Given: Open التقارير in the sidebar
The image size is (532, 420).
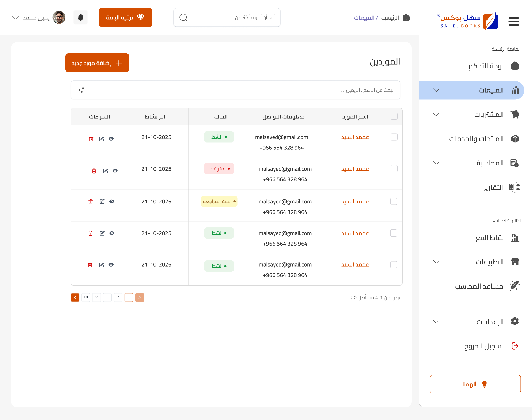Looking at the screenshot, I should pos(493,188).
